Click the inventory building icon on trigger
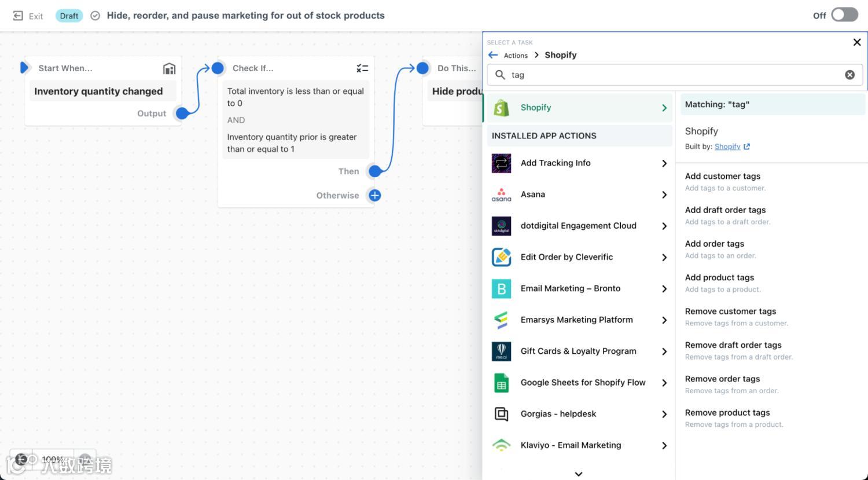The image size is (868, 480). 169,69
